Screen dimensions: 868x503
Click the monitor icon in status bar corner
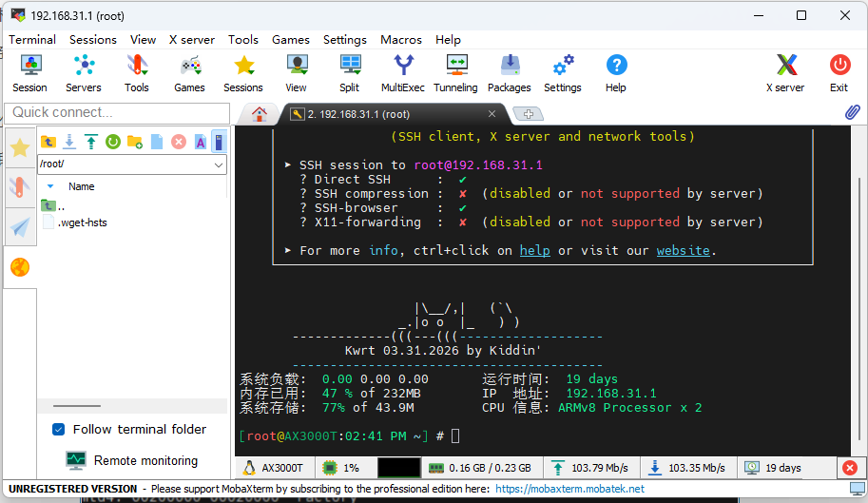click(x=858, y=489)
